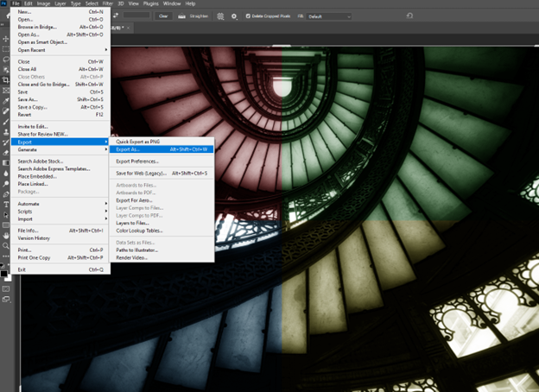Set the background color swatch
The image size is (539, 392).
(9, 278)
